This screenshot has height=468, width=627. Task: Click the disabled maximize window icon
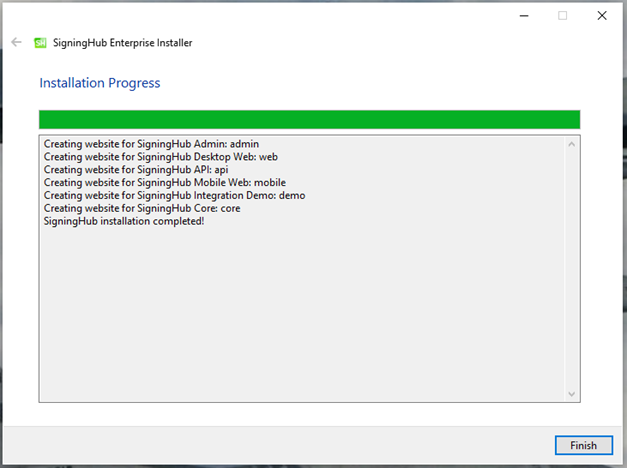tap(563, 16)
